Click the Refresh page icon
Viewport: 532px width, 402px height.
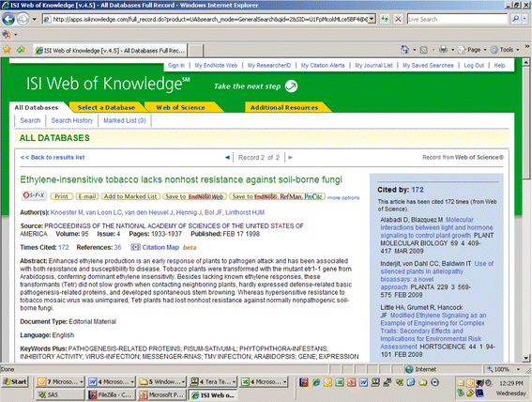point(385,19)
